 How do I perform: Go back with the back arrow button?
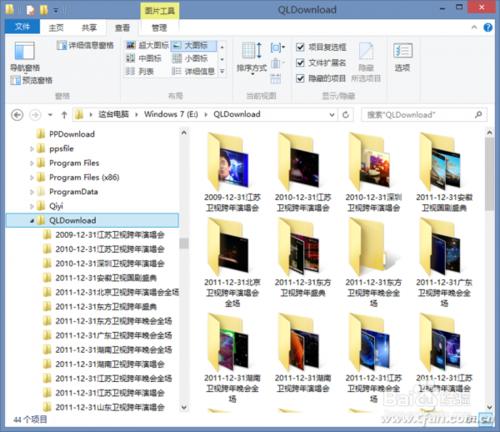click(x=17, y=115)
